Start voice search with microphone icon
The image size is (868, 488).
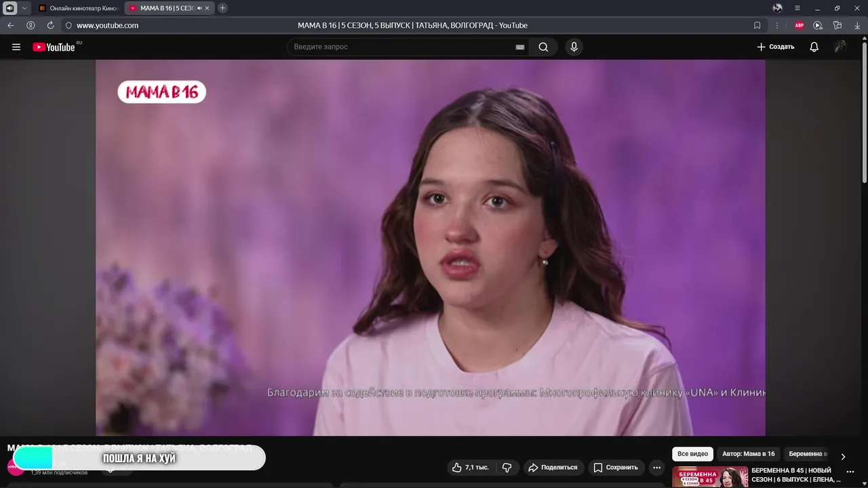click(x=574, y=47)
